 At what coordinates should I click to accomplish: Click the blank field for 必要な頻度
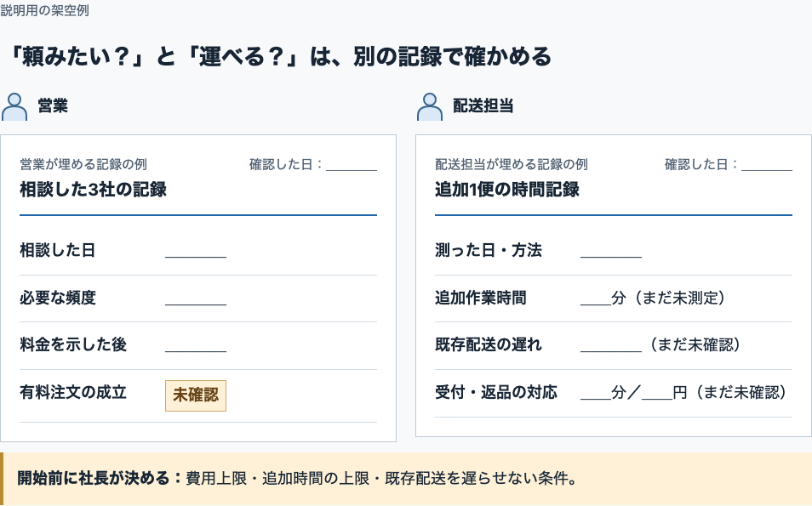(x=196, y=298)
